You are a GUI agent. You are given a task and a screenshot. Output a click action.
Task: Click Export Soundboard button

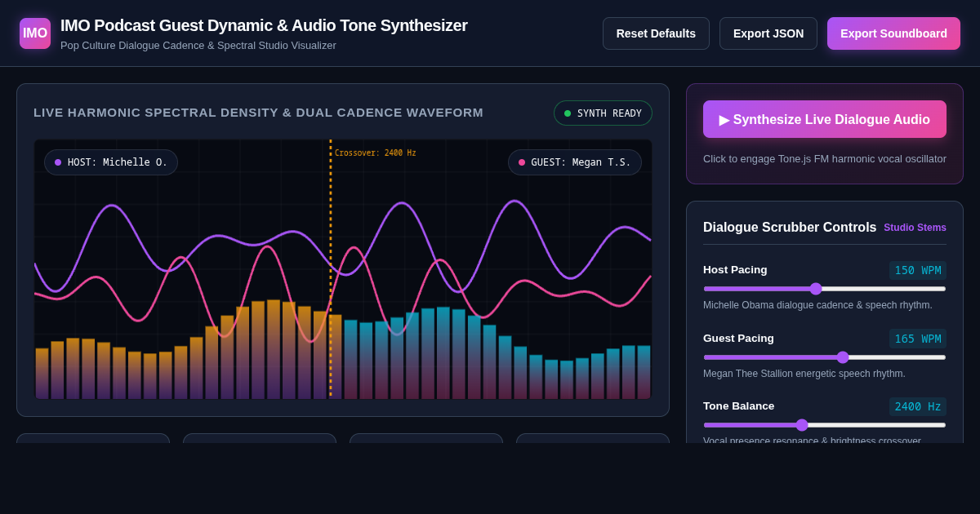(893, 33)
